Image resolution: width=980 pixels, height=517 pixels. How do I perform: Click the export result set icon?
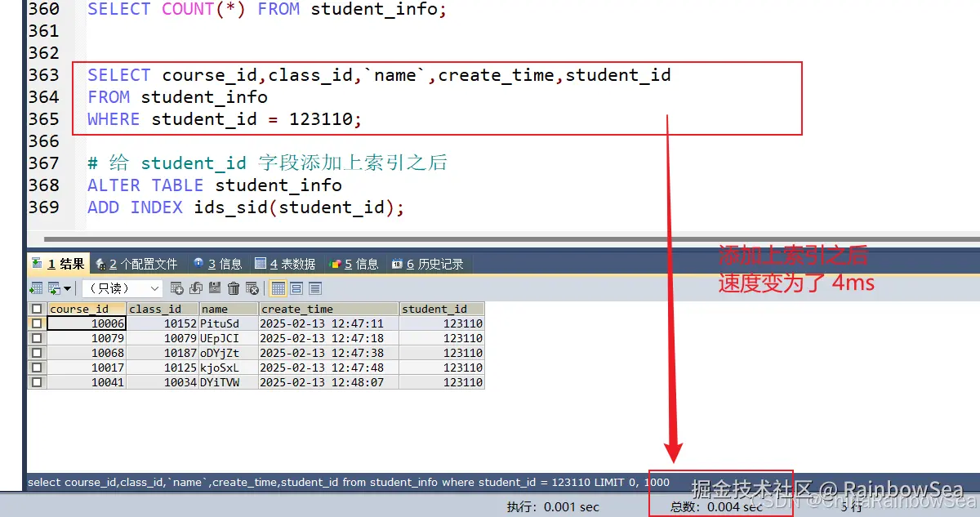click(x=37, y=288)
